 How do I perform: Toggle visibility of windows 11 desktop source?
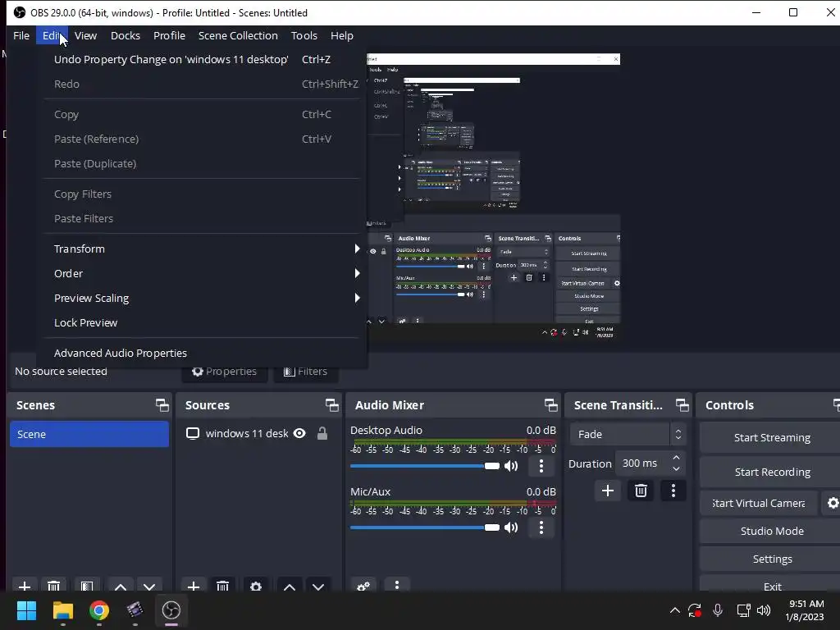coord(299,433)
